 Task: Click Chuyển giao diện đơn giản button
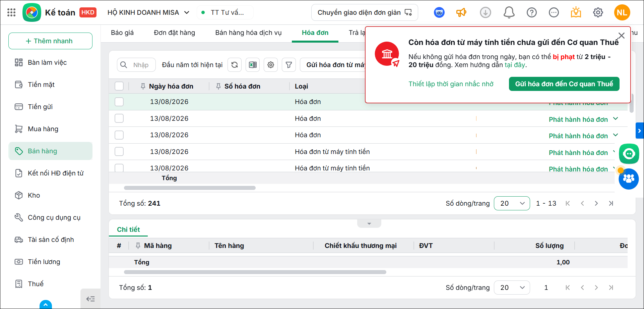pyautogui.click(x=365, y=12)
